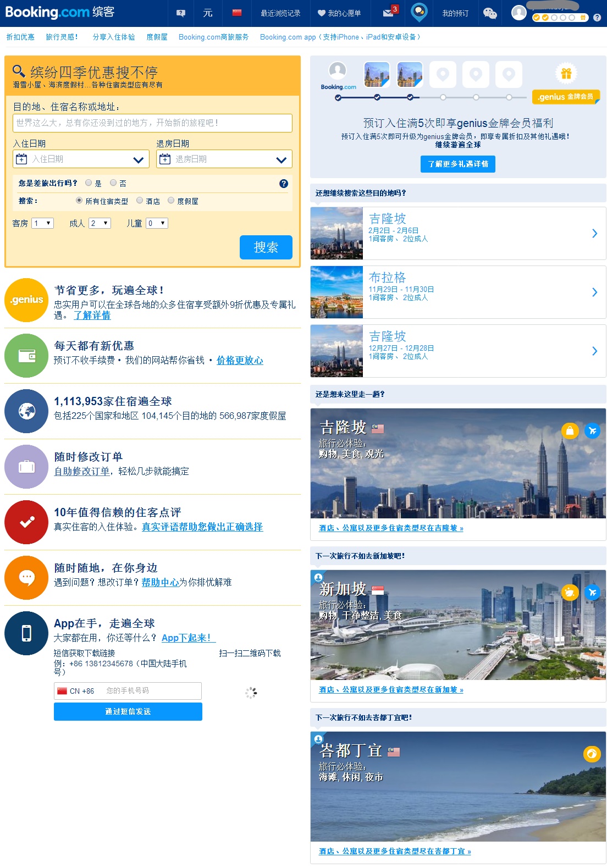Open the 成人 adults count dropdown
607x868 pixels.
click(100, 223)
